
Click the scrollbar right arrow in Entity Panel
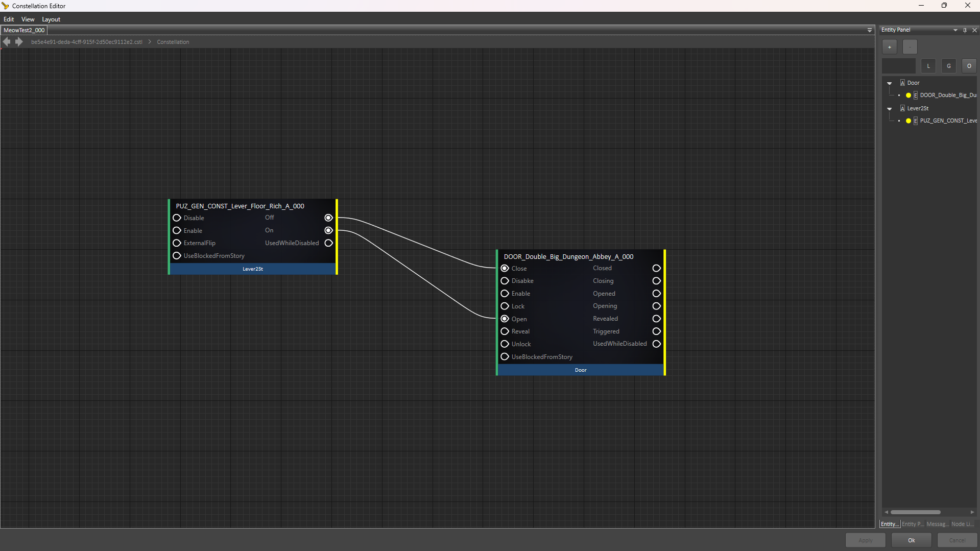972,512
